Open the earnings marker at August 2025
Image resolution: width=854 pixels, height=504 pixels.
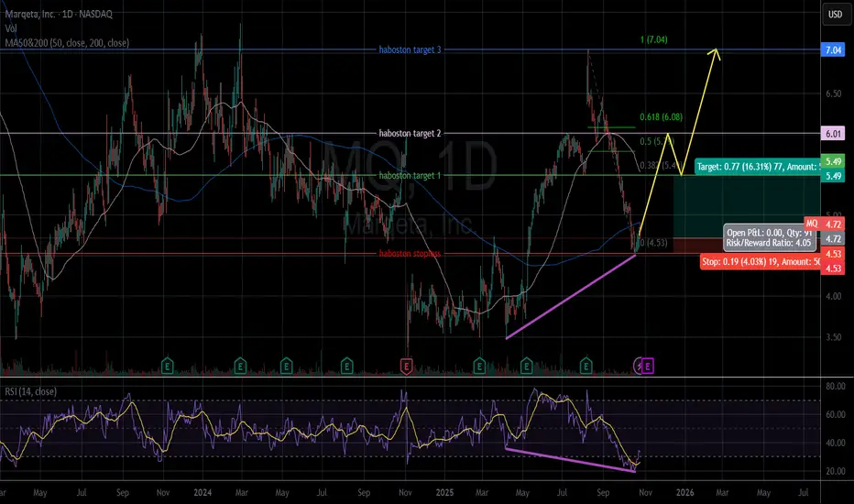click(x=586, y=366)
